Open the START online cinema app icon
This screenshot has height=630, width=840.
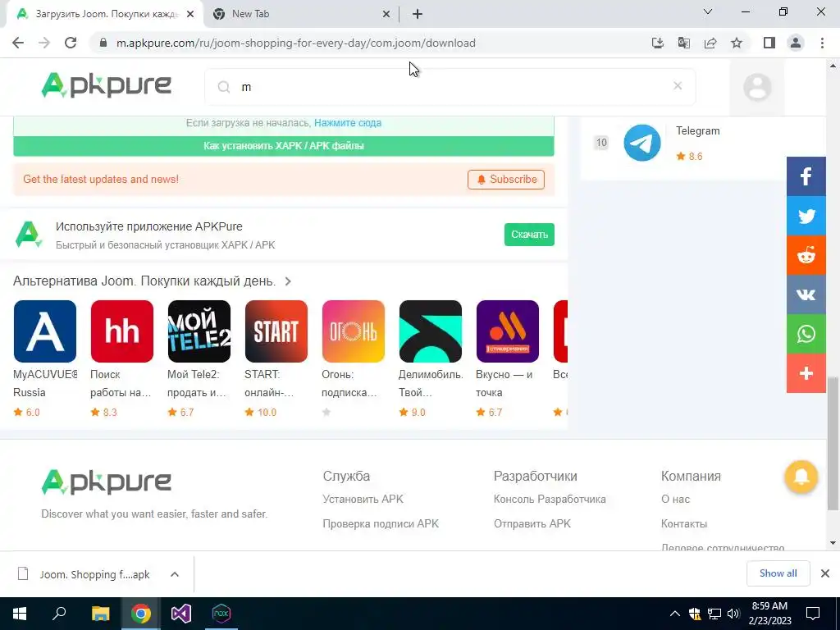point(276,331)
